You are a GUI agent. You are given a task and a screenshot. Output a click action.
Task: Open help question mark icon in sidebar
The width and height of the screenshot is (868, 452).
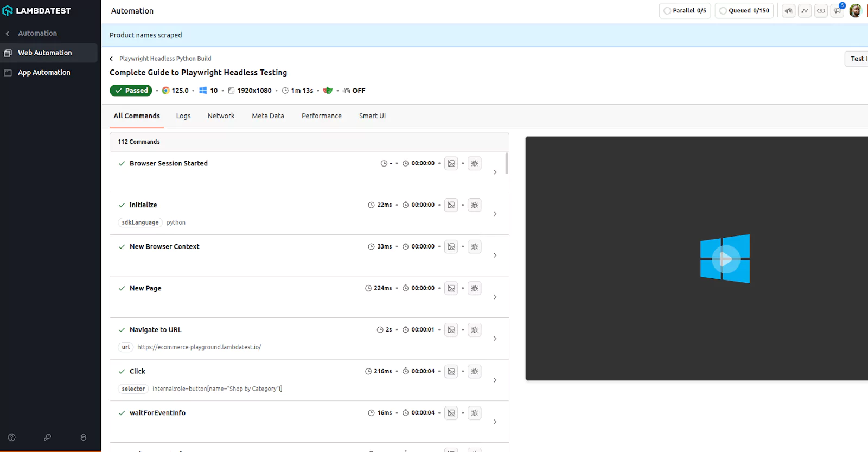pos(12,437)
